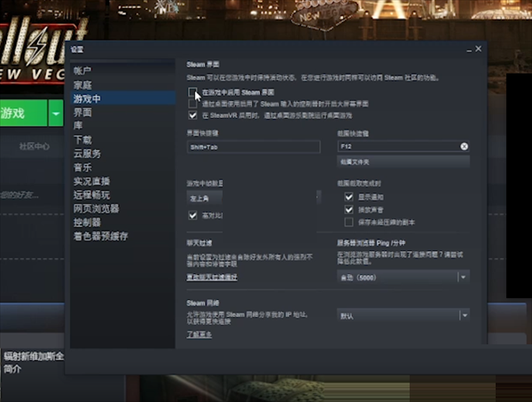Go to 帐户 settings category
Screen dimensions: 532x402
tap(82, 70)
